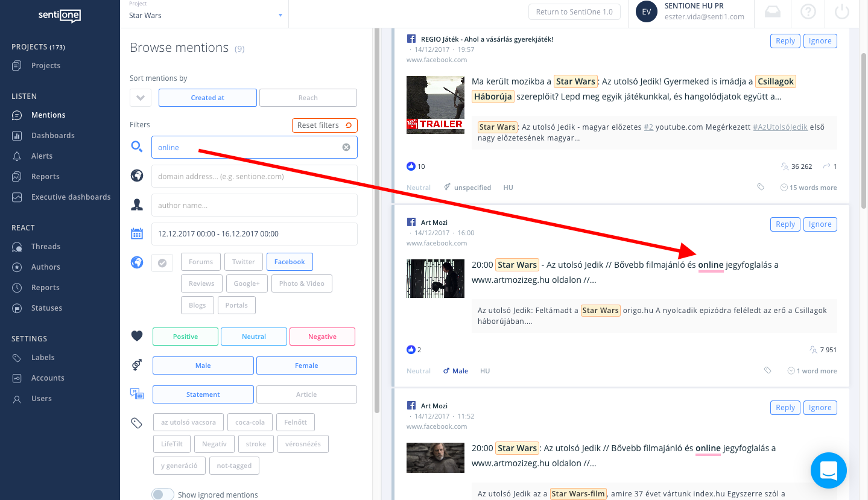
Task: Click Return to SentiOne 1.0 button
Action: [574, 12]
